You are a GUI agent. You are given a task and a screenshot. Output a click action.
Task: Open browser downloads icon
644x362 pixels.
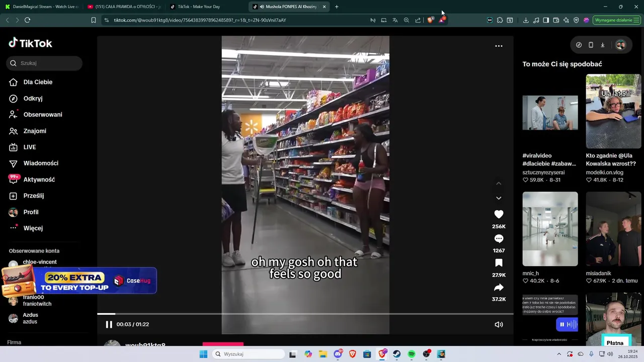click(x=526, y=20)
